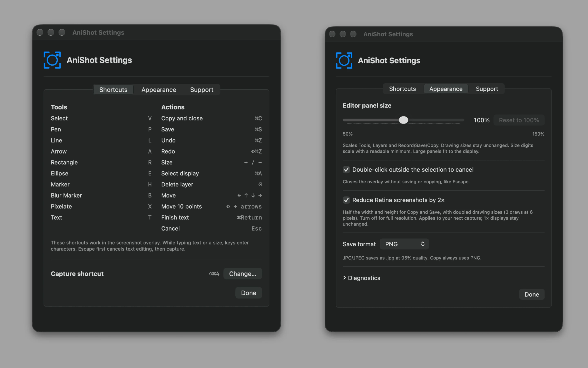Switch to Shortcuts tab in right window

pos(402,89)
